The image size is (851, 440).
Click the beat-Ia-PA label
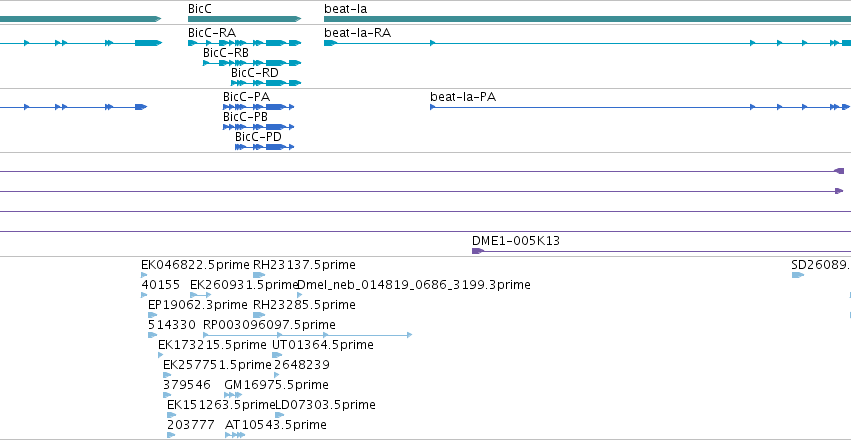[463, 97]
